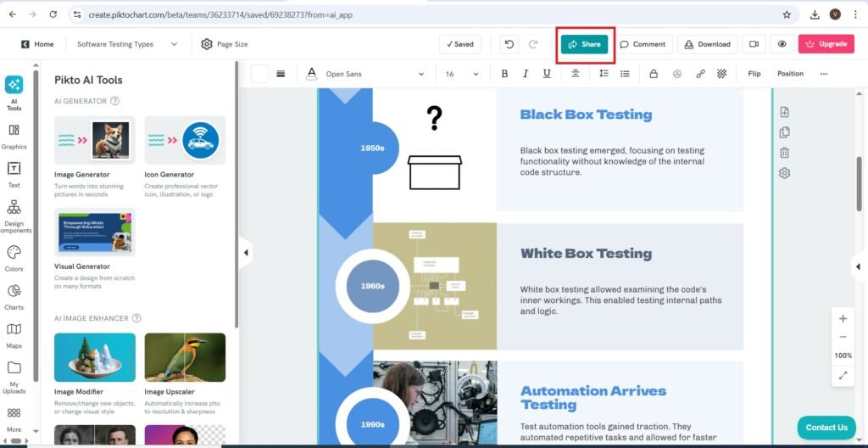Click the undo arrow icon
Image resolution: width=868 pixels, height=448 pixels.
[x=509, y=44]
